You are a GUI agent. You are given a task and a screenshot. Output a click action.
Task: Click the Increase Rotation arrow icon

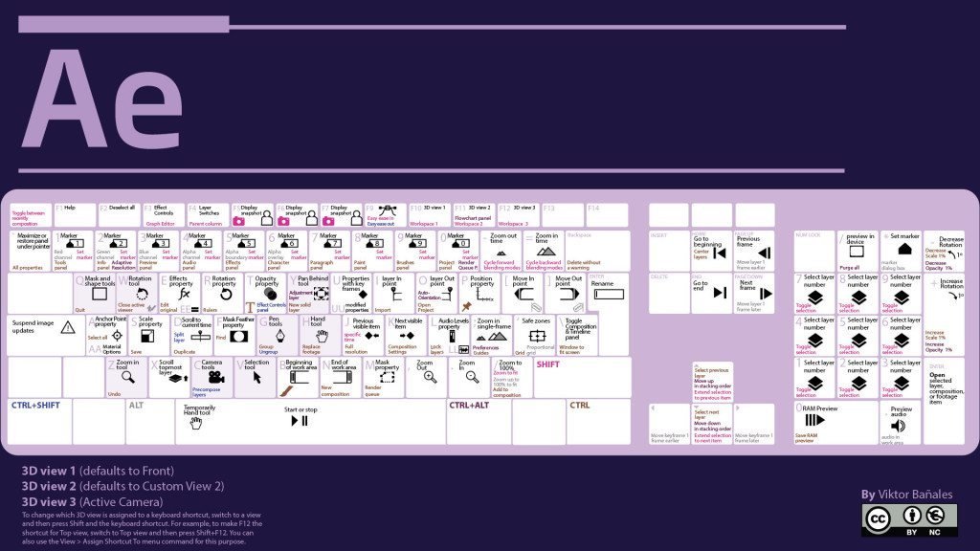(954, 297)
